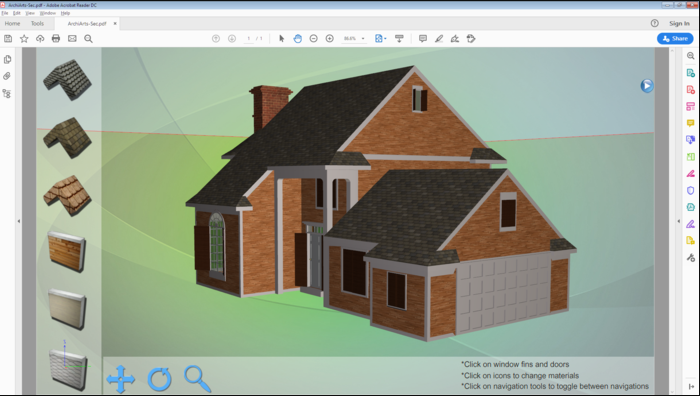The width and height of the screenshot is (700, 396).
Task: Activate the Hand pan tool
Action: (x=297, y=39)
